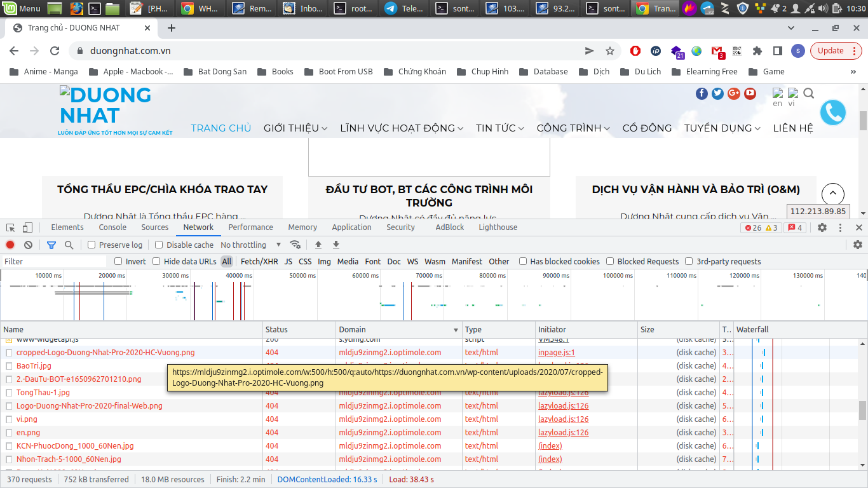Viewport: 868px width, 488px height.
Task: Tick the checkbox beside BaoTri.jpg row
Action: (9, 366)
